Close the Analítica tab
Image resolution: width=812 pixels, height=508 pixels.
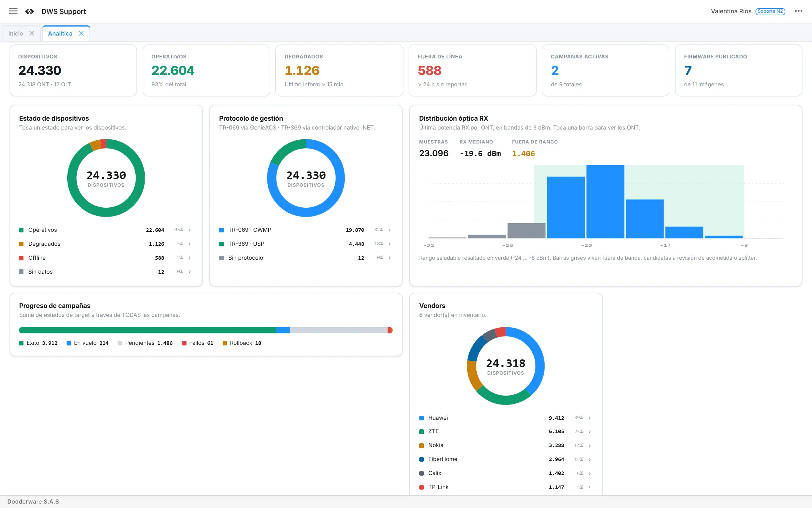point(81,33)
